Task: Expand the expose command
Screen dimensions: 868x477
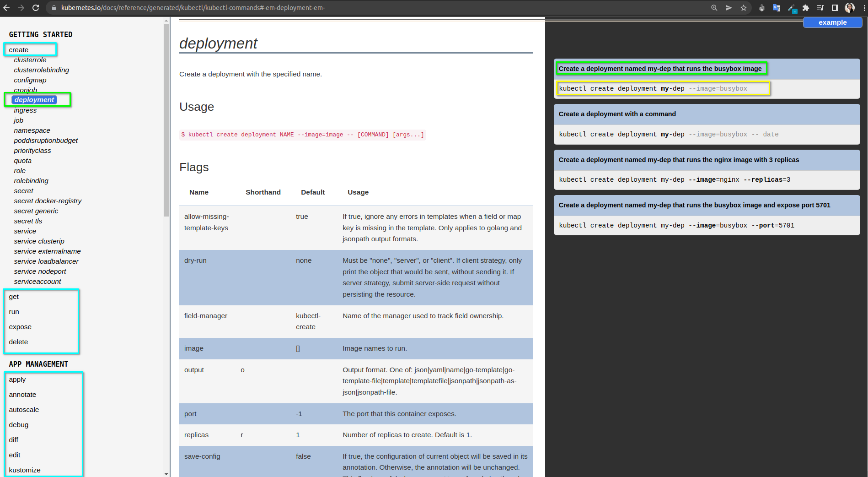Action: [x=20, y=327]
